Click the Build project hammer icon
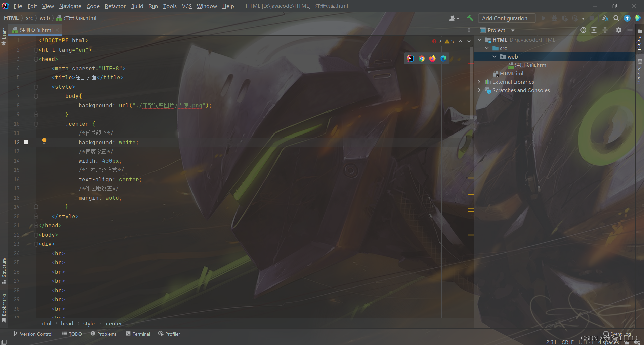The height and width of the screenshot is (345, 644). click(x=470, y=18)
